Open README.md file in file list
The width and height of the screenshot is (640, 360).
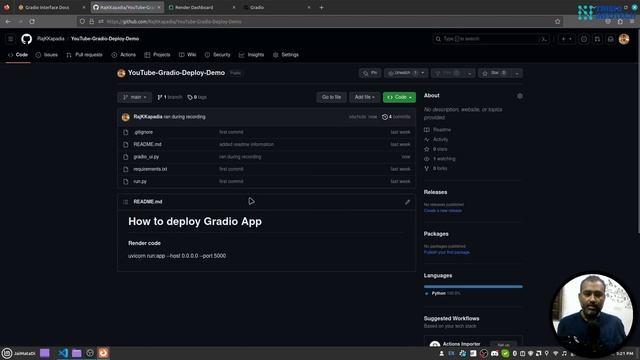coord(147,144)
